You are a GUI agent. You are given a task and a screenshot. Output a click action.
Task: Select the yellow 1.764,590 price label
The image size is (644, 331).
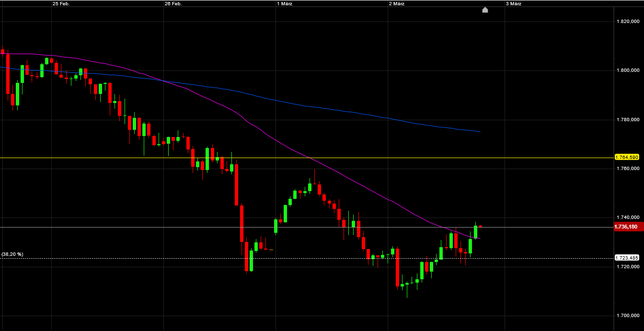627,157
